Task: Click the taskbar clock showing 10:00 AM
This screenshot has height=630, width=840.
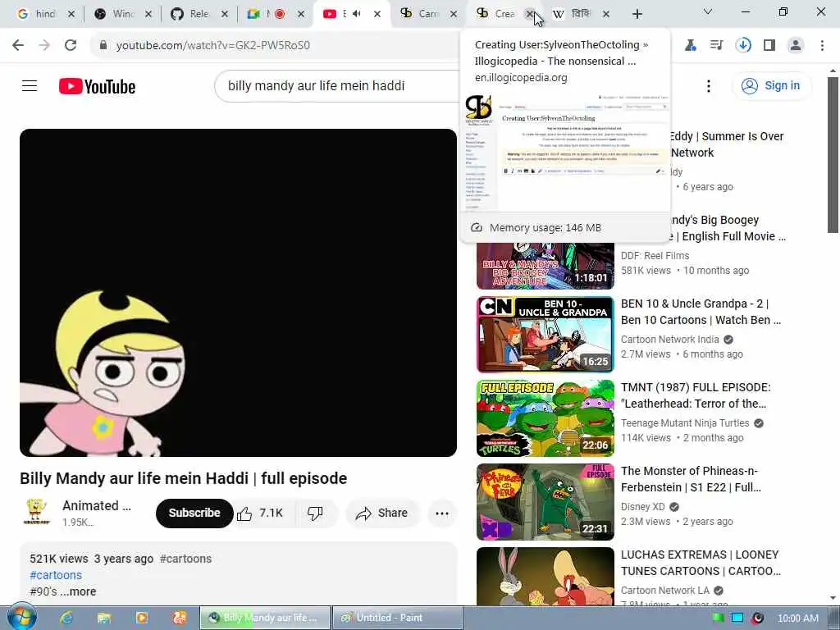Action: tap(797, 619)
